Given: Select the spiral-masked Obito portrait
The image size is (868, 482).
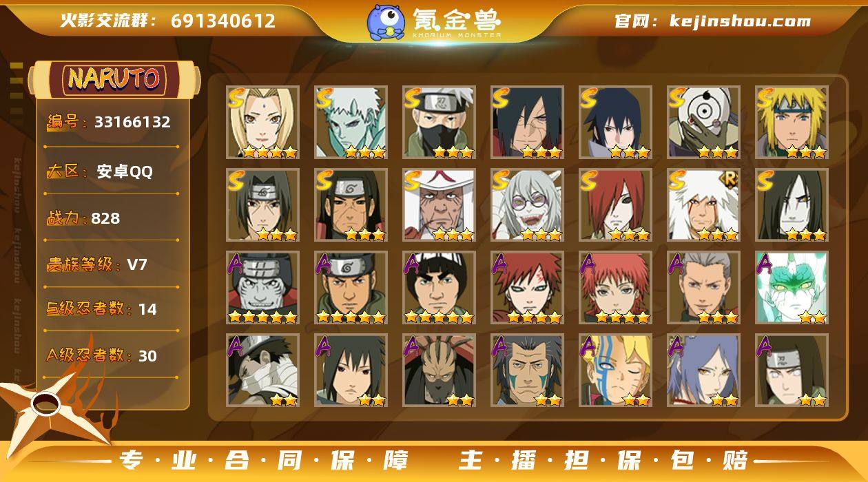Looking at the screenshot, I should (703, 123).
